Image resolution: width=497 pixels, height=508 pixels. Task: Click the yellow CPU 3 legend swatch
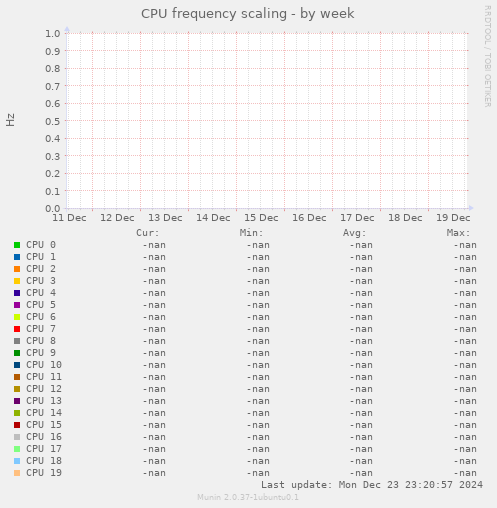(x=17, y=281)
